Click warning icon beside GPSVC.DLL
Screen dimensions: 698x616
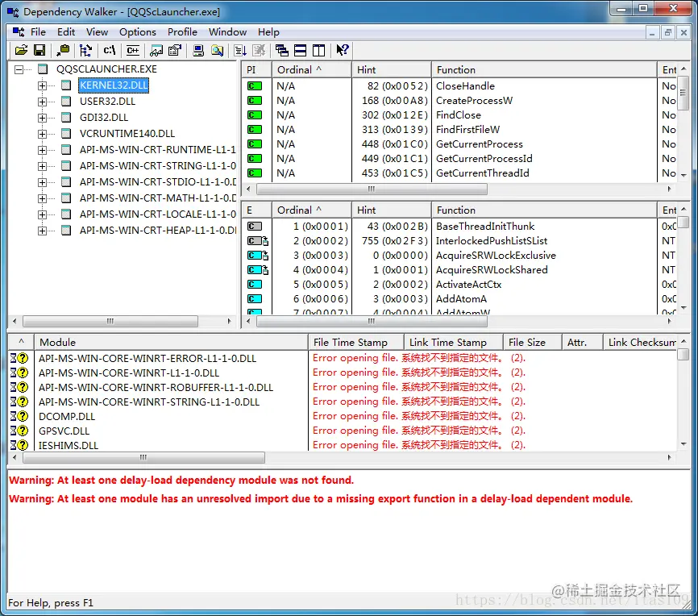click(x=19, y=431)
